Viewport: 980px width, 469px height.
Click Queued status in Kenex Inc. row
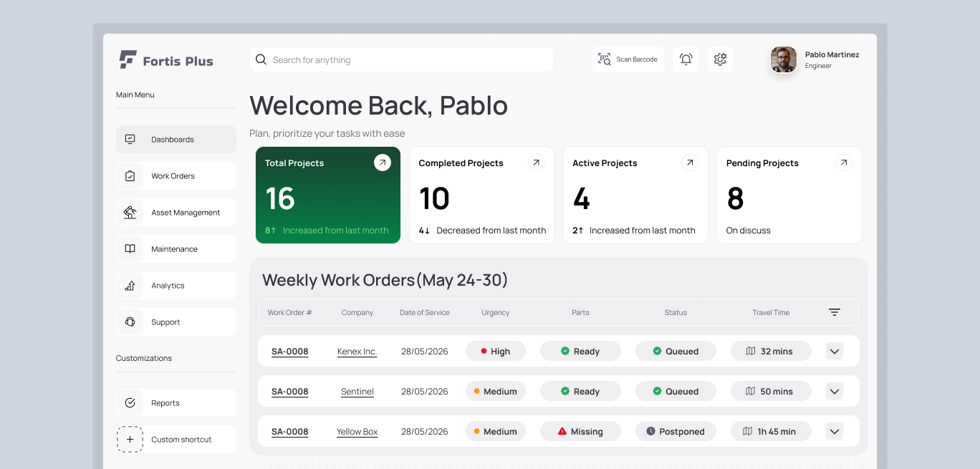(x=676, y=352)
